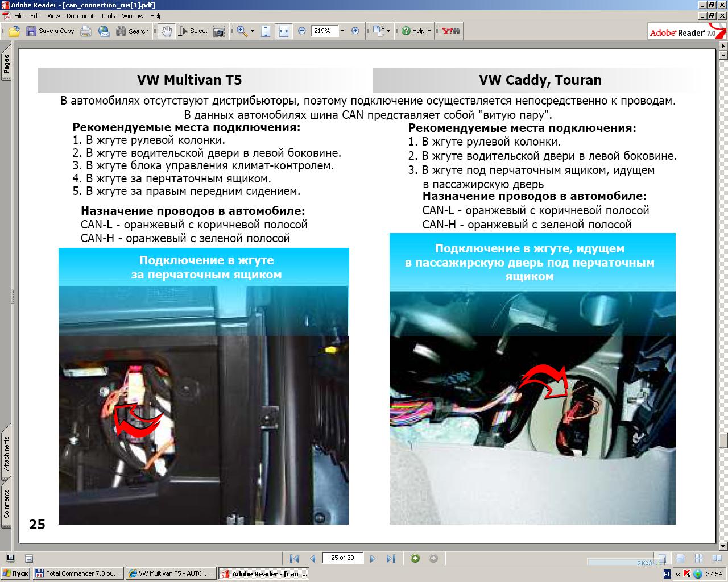Switch to Continuous page layout
Image resolution: width=728 pixels, height=582 pixels.
coord(680,558)
